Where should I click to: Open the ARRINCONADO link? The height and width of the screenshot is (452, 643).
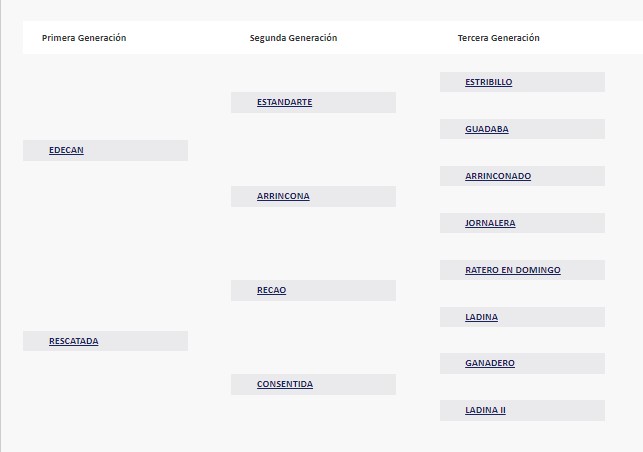498,176
